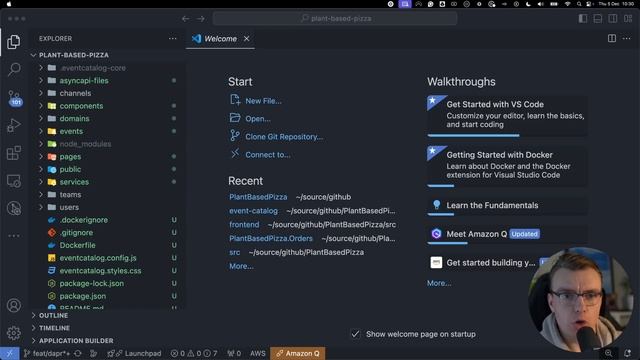Viewport: 640px width, 360px height.
Task: Close the Welcome tab
Action: (x=247, y=39)
